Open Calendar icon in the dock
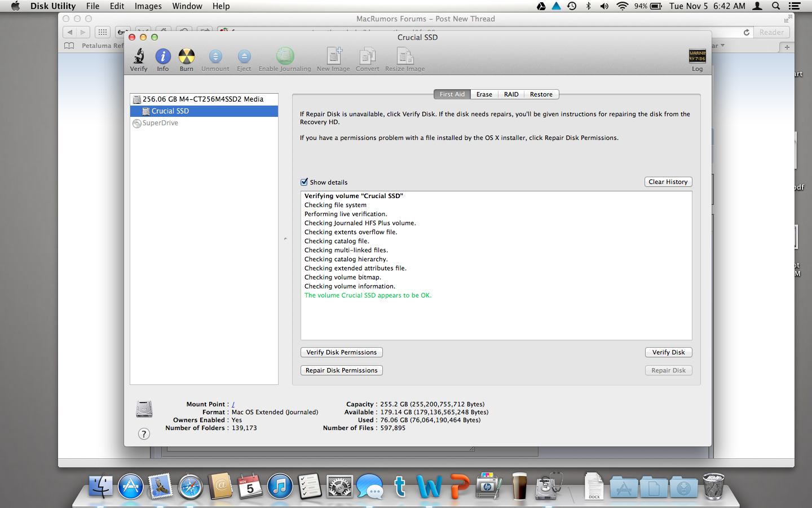Viewport: 812px width, 508px height. tap(250, 486)
